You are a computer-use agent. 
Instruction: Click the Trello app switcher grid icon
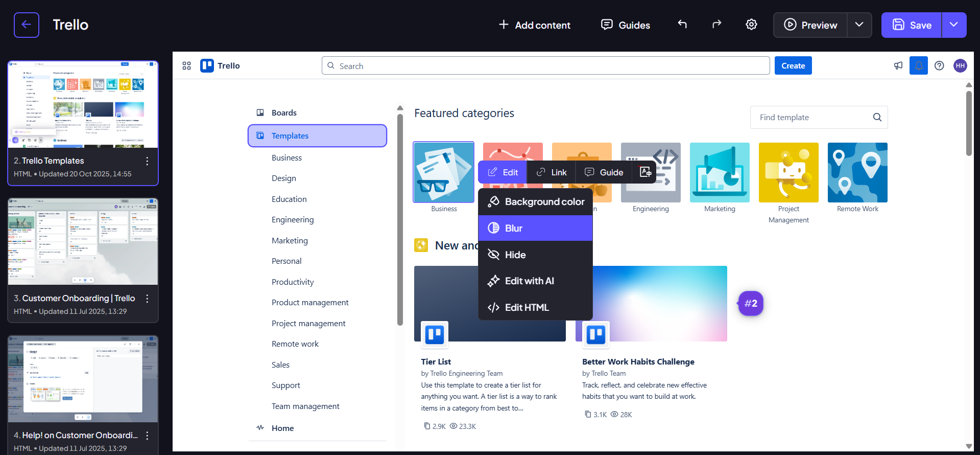coord(186,66)
